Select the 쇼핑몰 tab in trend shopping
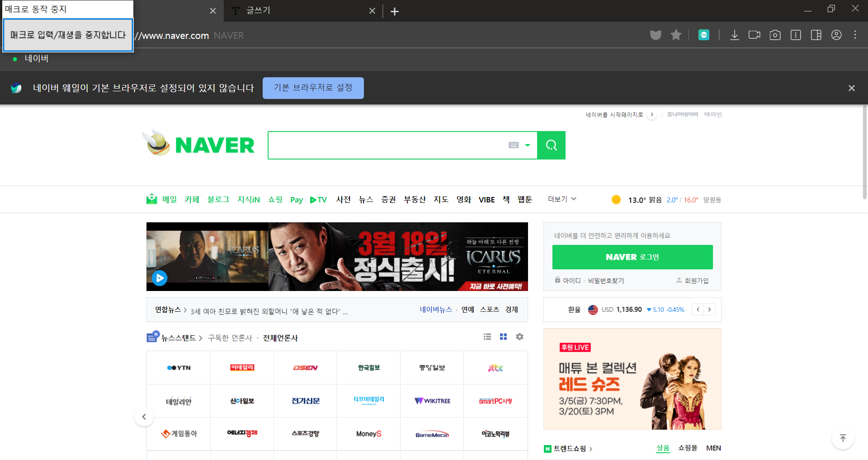 [x=688, y=448]
